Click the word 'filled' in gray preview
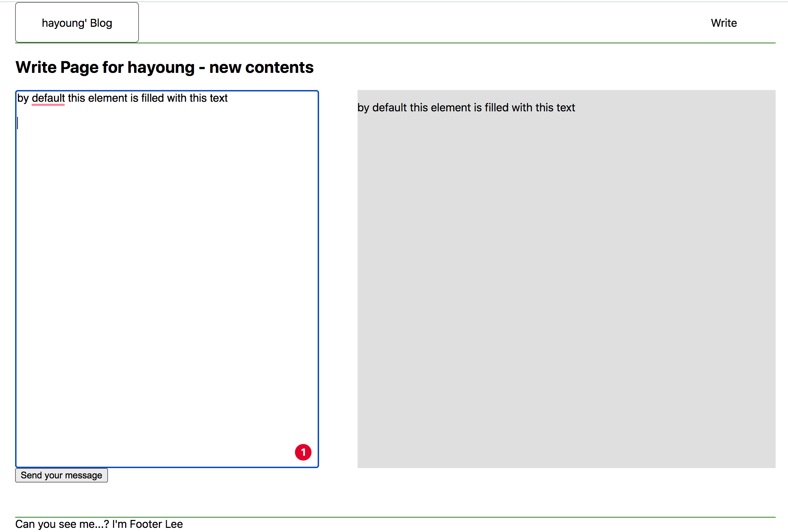Image resolution: width=788 pixels, height=532 pixels. 496,108
